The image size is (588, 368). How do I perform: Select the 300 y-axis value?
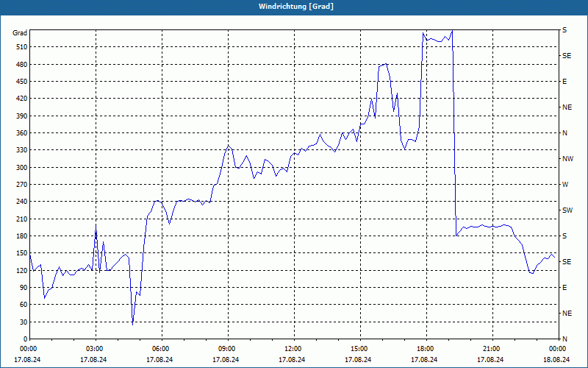coord(21,167)
